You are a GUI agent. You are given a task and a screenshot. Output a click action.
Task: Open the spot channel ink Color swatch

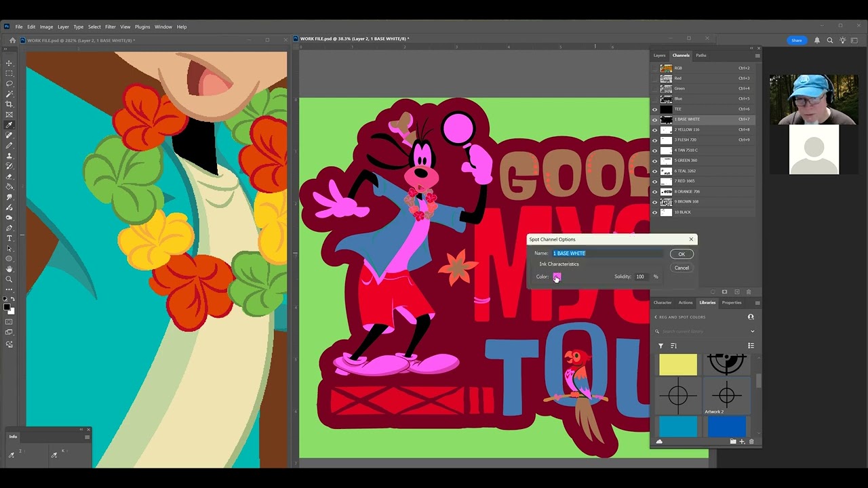557,277
